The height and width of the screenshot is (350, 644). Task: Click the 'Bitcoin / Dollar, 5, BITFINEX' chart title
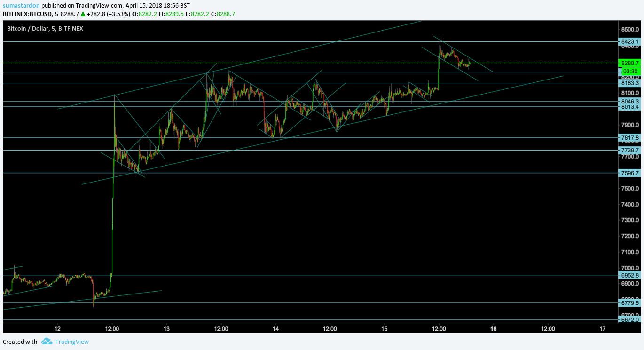coord(45,29)
